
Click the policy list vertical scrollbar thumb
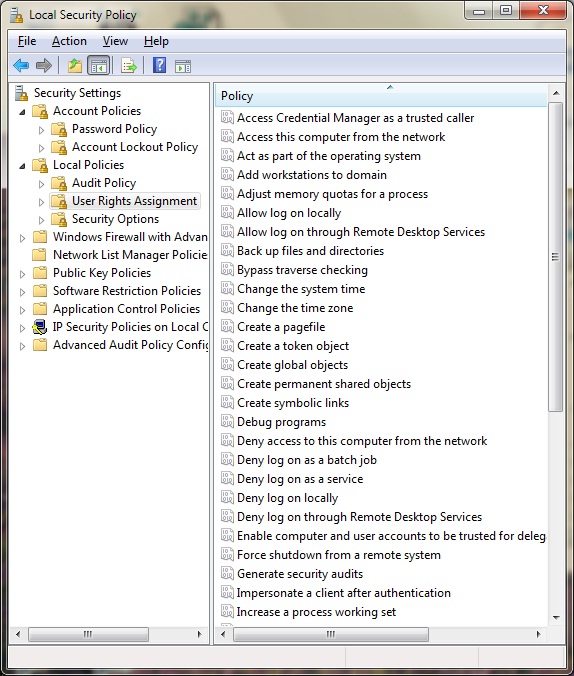555,257
